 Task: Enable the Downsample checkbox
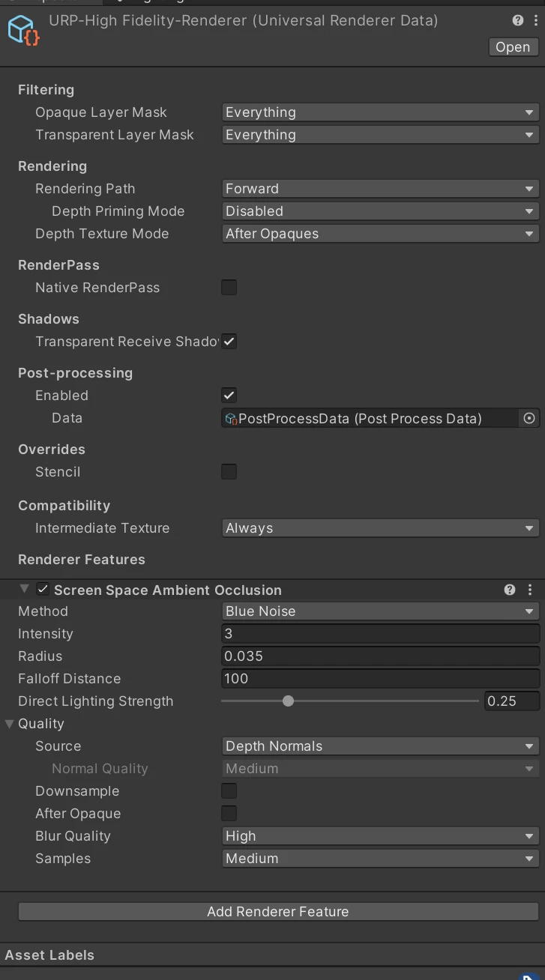click(229, 791)
